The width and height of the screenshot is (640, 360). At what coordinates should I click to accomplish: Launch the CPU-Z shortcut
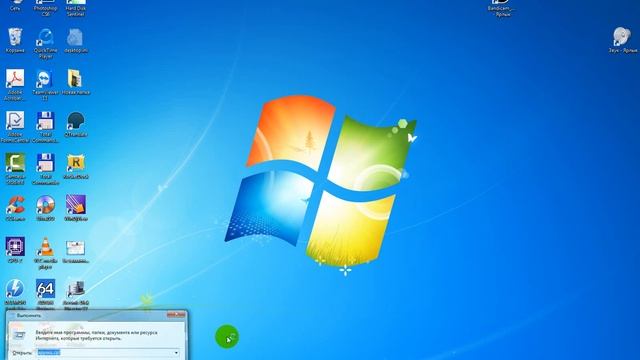tap(15, 250)
